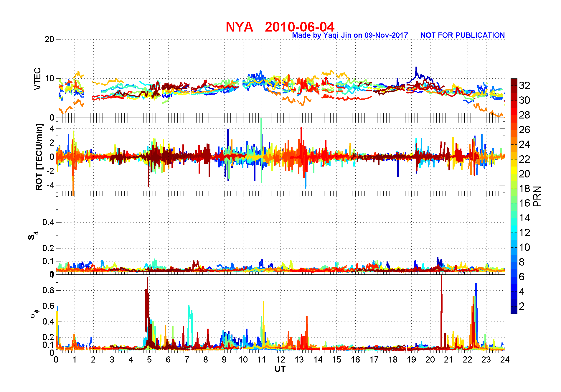Click the "0.8" tick on sigma-phi axis

(x=48, y=290)
